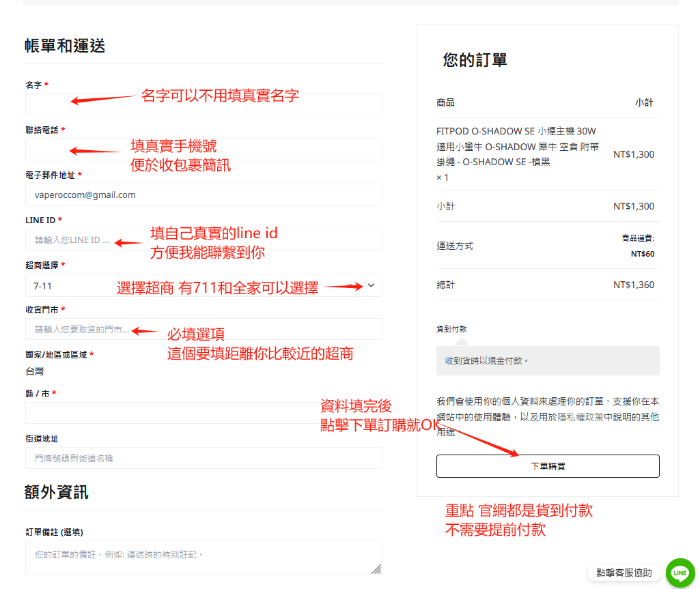The image size is (700, 589).
Task: Click the 縣 / 市 city input field
Action: tap(204, 413)
